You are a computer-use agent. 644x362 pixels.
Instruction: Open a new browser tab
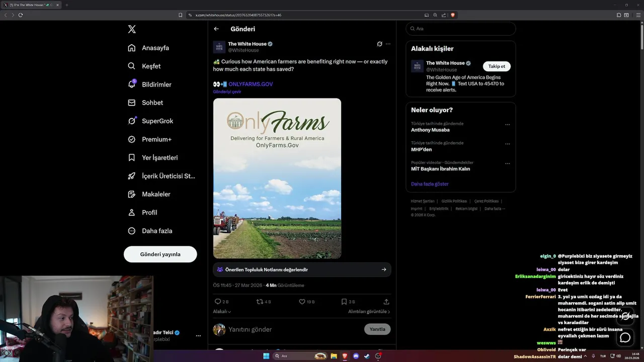[x=67, y=5]
